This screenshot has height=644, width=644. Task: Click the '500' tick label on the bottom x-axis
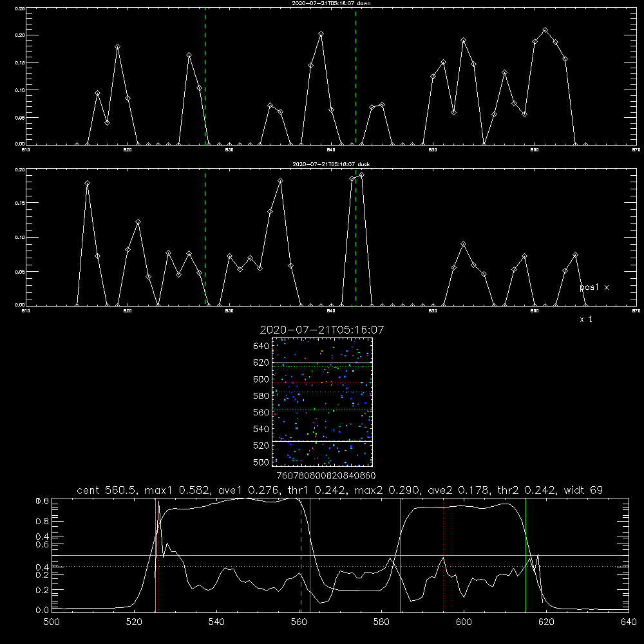(x=52, y=622)
